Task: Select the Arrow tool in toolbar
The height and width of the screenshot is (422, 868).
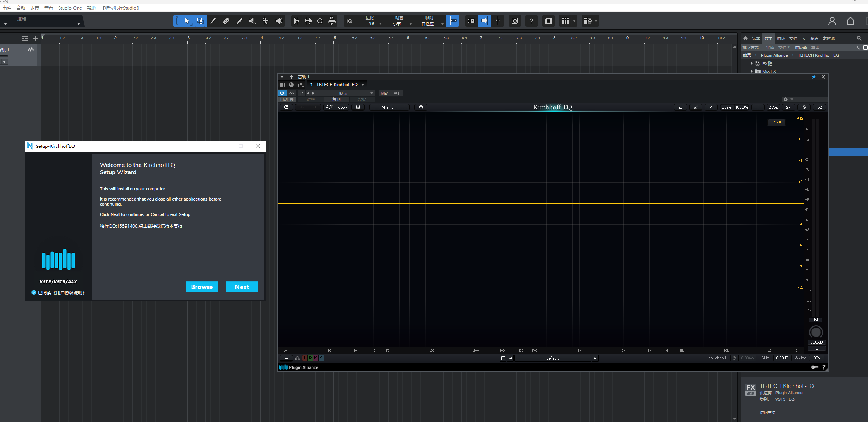Action: pos(187,21)
